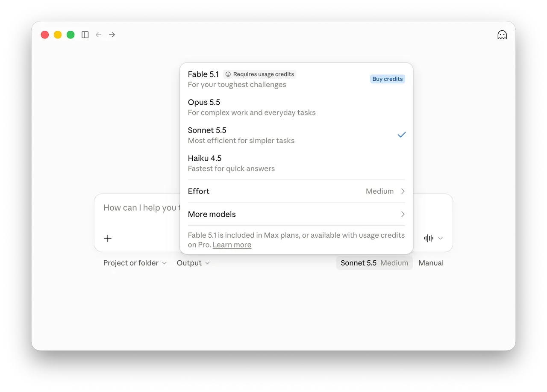Go forward with the right arrow

coord(112,35)
